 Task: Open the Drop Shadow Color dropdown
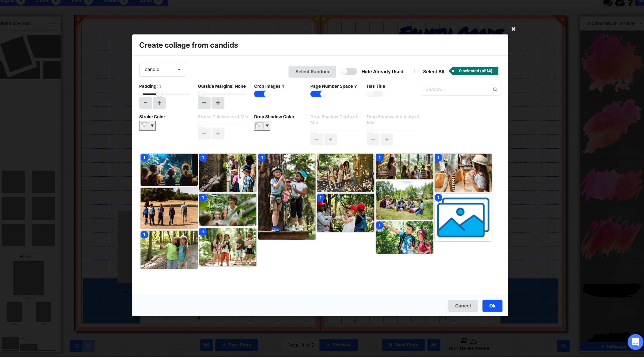point(262,126)
